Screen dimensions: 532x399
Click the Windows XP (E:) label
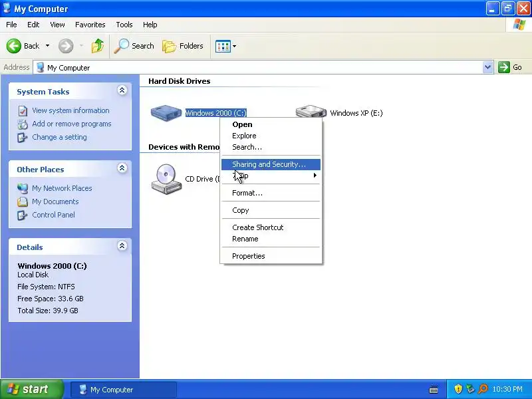[356, 113]
